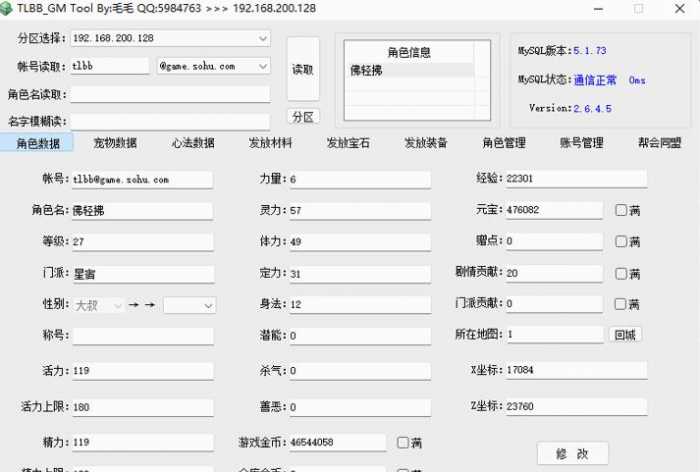700x472 pixels.
Task: Click the 力量 field showing 6
Action: click(360, 180)
